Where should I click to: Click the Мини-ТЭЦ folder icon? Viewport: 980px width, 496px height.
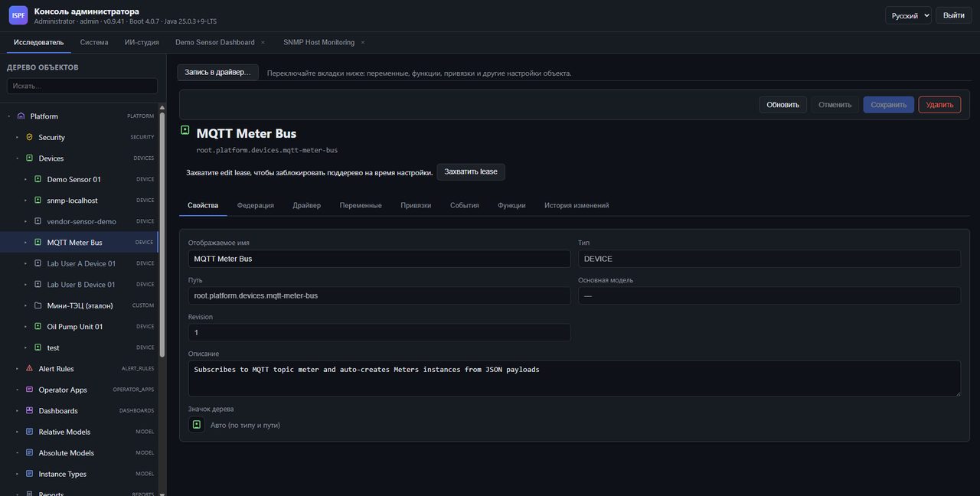tap(38, 305)
